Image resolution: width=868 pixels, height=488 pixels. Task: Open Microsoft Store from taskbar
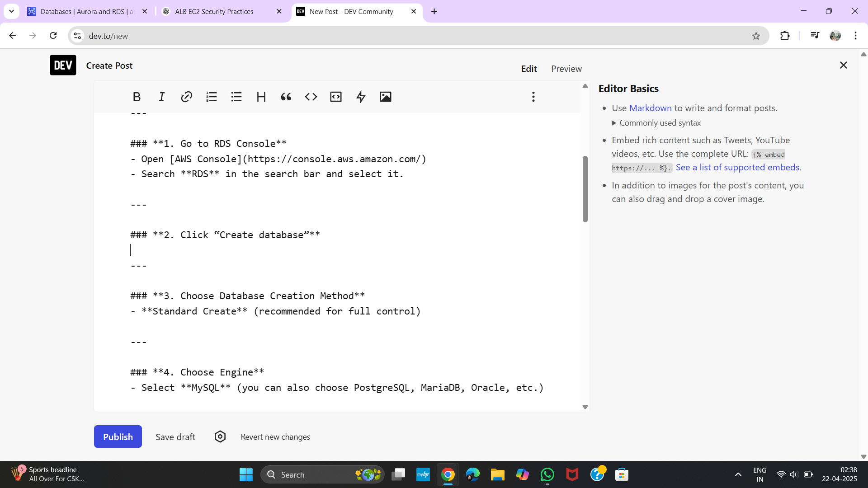pyautogui.click(x=622, y=474)
